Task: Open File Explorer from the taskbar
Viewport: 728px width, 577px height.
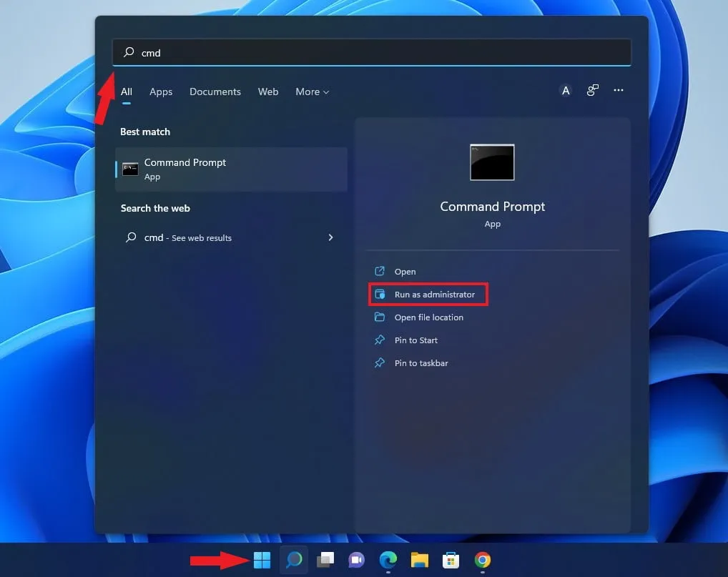Action: (420, 560)
